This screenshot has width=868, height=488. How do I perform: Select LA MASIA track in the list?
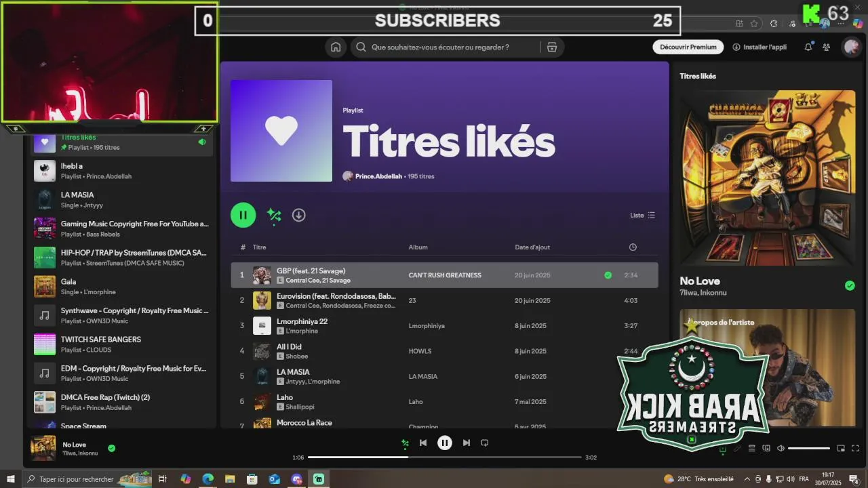pyautogui.click(x=293, y=372)
